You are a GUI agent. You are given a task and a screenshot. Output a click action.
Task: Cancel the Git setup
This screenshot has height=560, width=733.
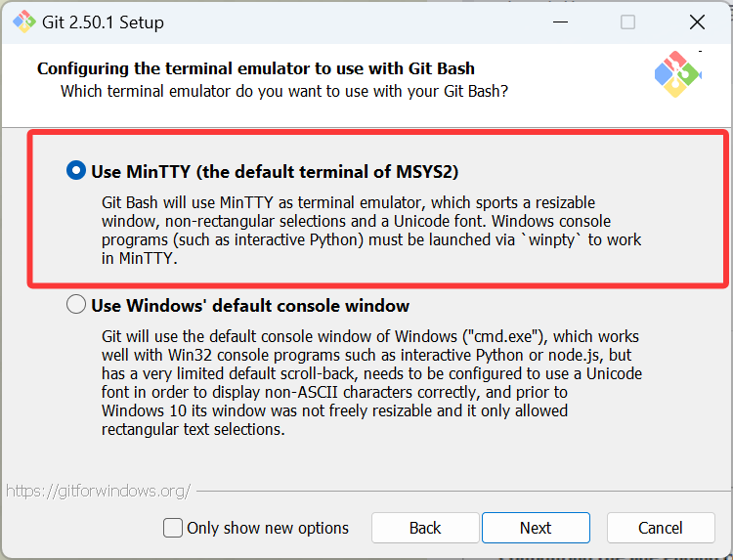click(660, 528)
